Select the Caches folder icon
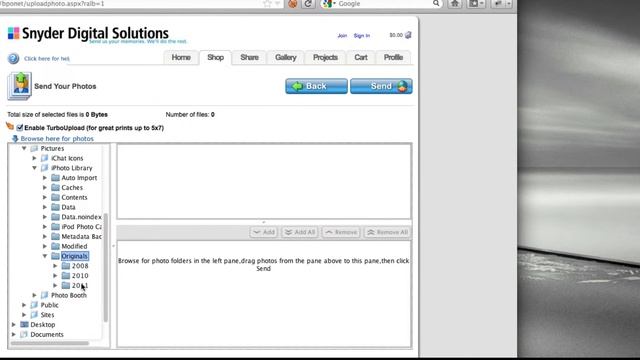 56,188
